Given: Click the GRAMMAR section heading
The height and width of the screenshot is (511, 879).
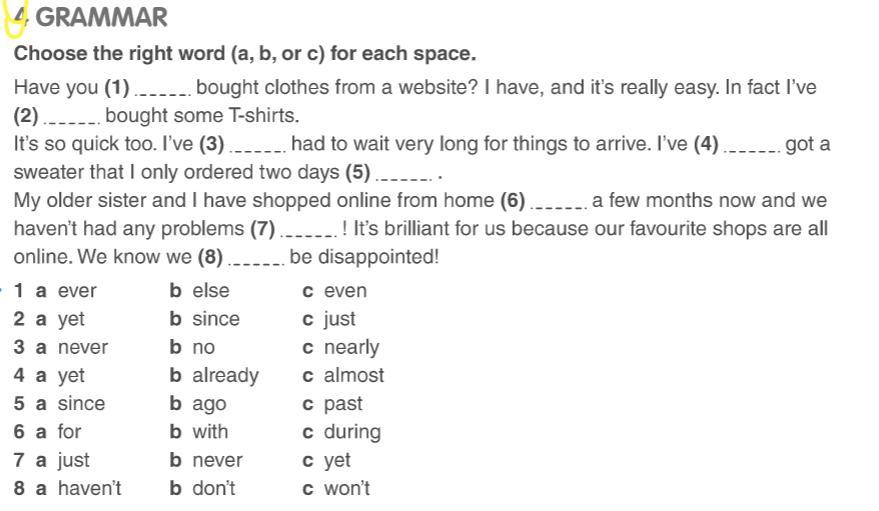Looking at the screenshot, I should (x=101, y=18).
